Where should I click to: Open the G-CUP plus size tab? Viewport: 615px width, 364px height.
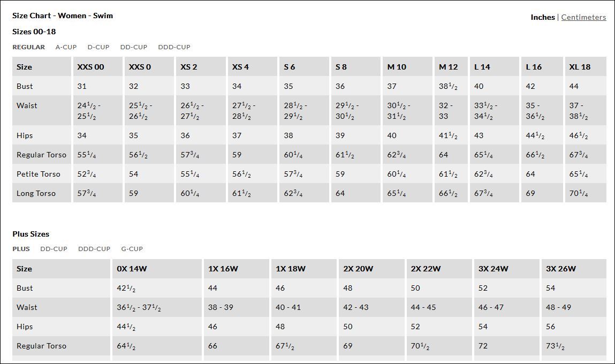132,249
